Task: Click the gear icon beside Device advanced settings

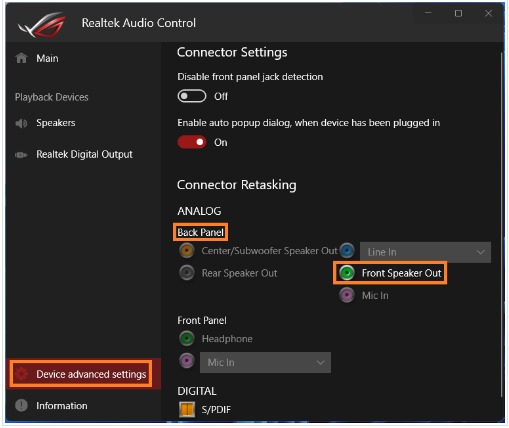Action: 22,374
